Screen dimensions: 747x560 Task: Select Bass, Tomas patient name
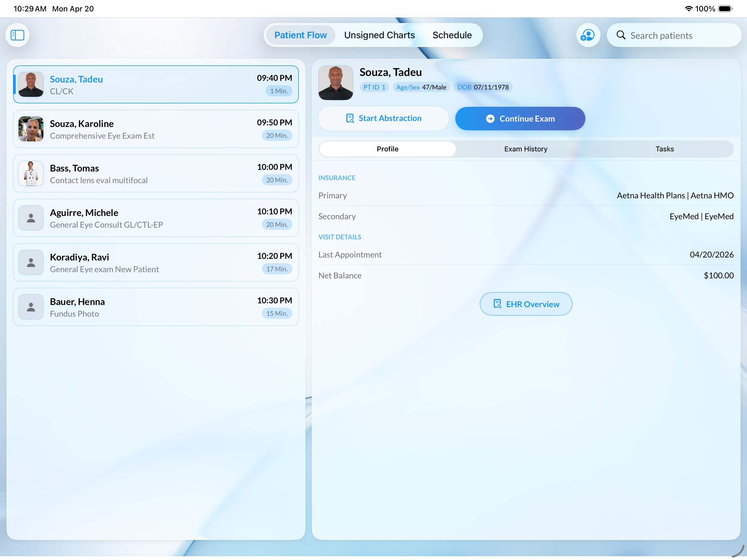click(74, 168)
